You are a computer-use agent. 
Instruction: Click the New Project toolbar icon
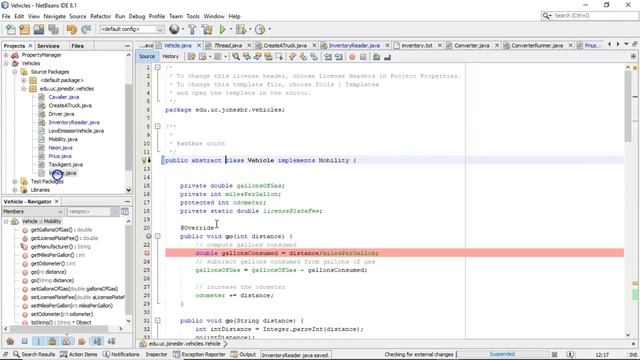(x=24, y=29)
